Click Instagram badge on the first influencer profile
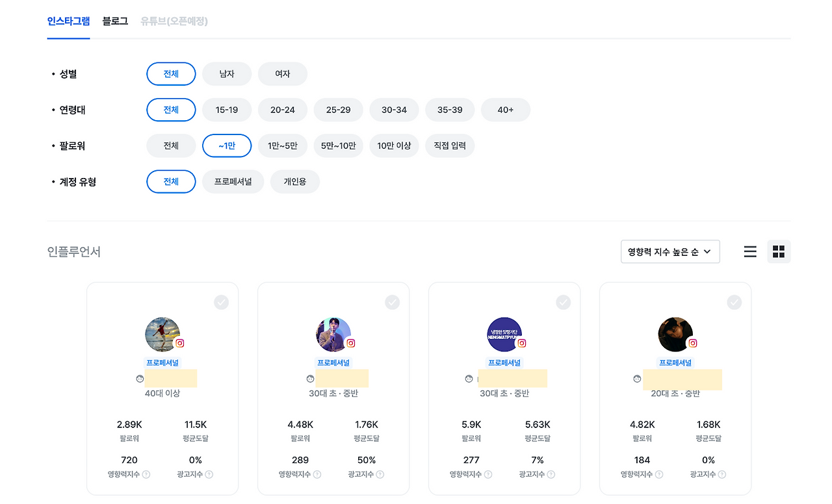This screenshot has height=504, width=832. 180,343
